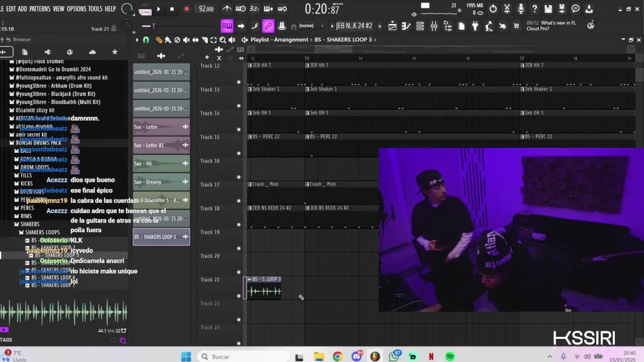This screenshot has height=362, width=644.
Task: Open the channel rack view icon
Action: (x=420, y=26)
